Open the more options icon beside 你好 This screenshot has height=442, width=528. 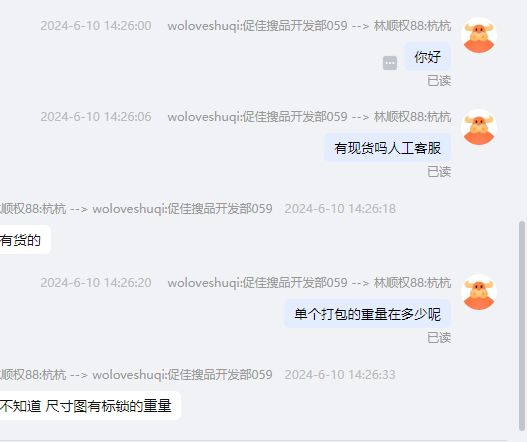pos(390,63)
